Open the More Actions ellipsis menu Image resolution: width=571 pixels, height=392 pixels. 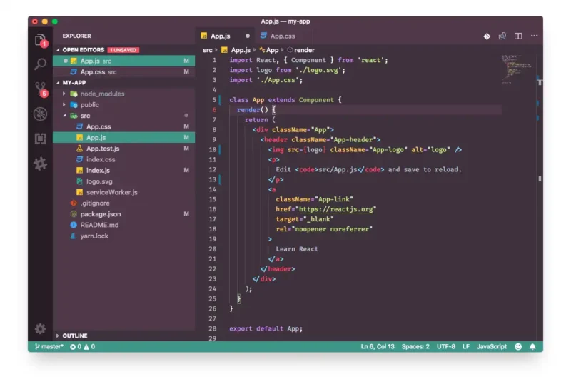(x=534, y=36)
